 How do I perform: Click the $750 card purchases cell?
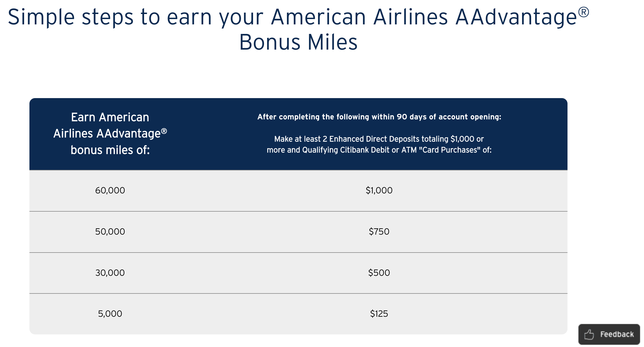379,232
